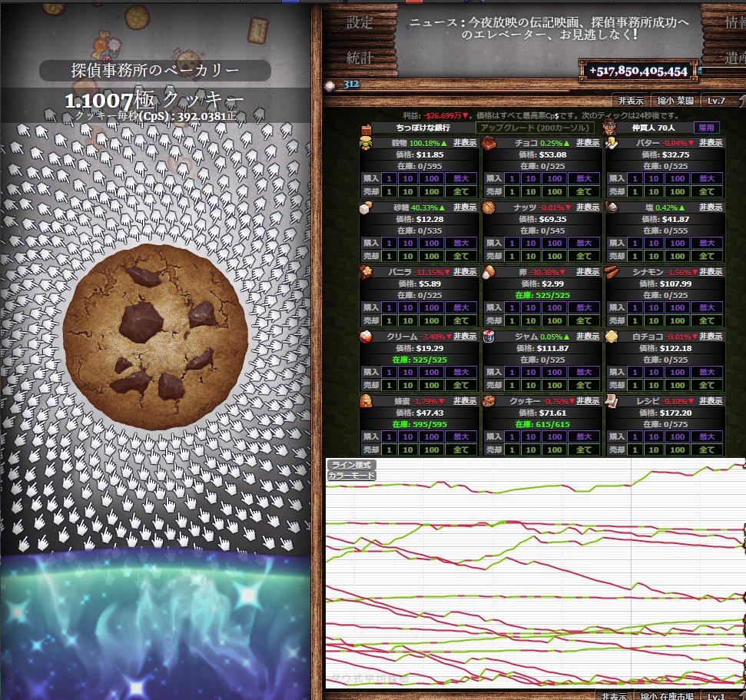746x700 pixels.
Task: Click the 在庫: 615/615 cookie stock text
Action: [542, 424]
